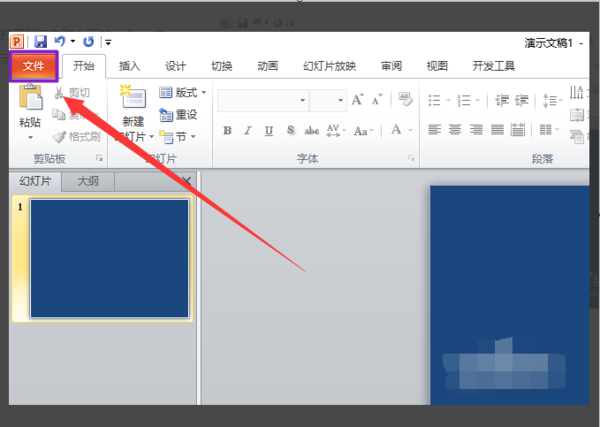Click the Undo arrow icon
Image resolution: width=600 pixels, height=427 pixels.
(60, 41)
